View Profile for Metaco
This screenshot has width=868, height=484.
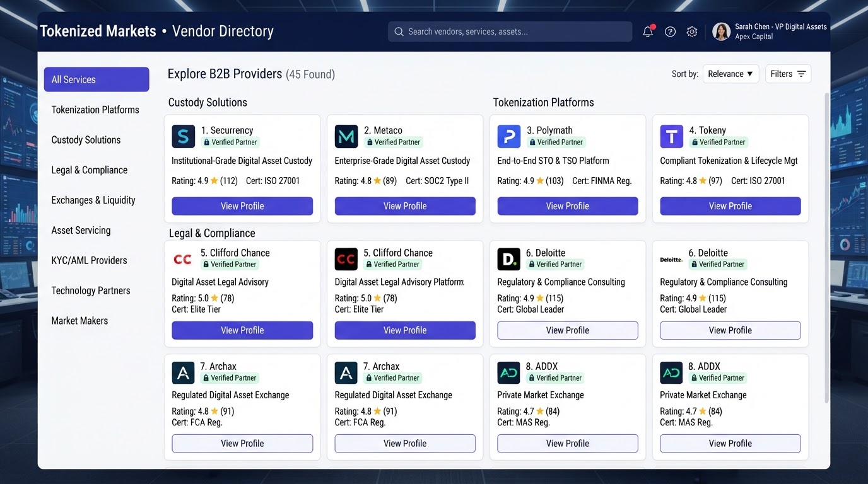tap(405, 206)
